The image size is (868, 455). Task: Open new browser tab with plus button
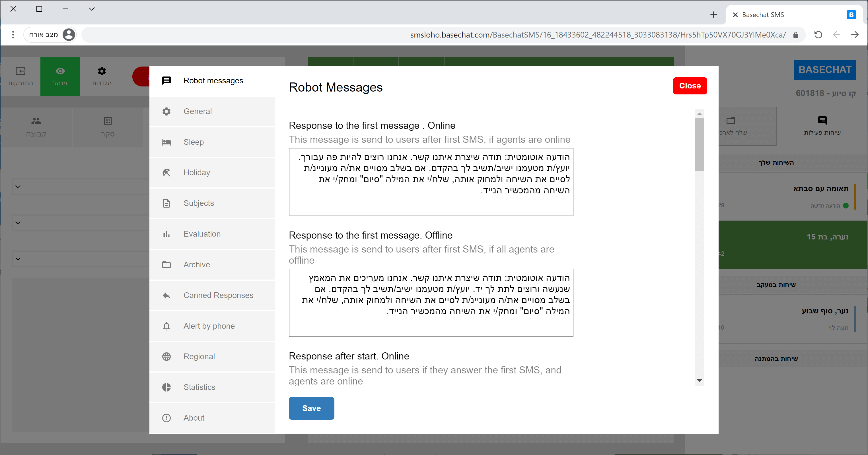[x=713, y=15]
